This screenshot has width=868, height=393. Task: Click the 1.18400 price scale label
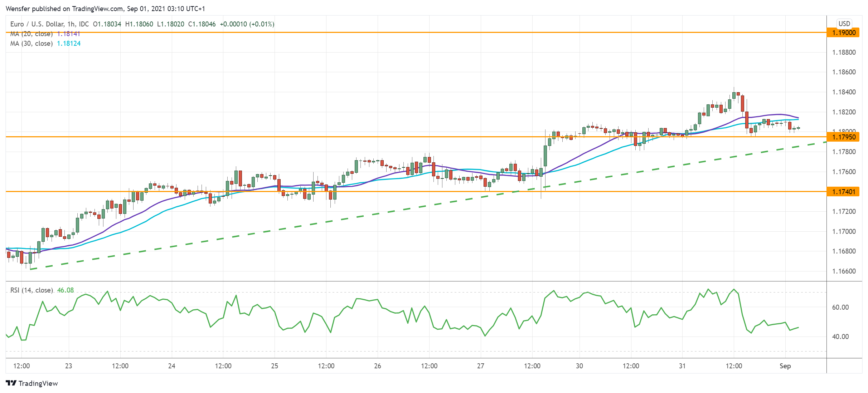(844, 92)
